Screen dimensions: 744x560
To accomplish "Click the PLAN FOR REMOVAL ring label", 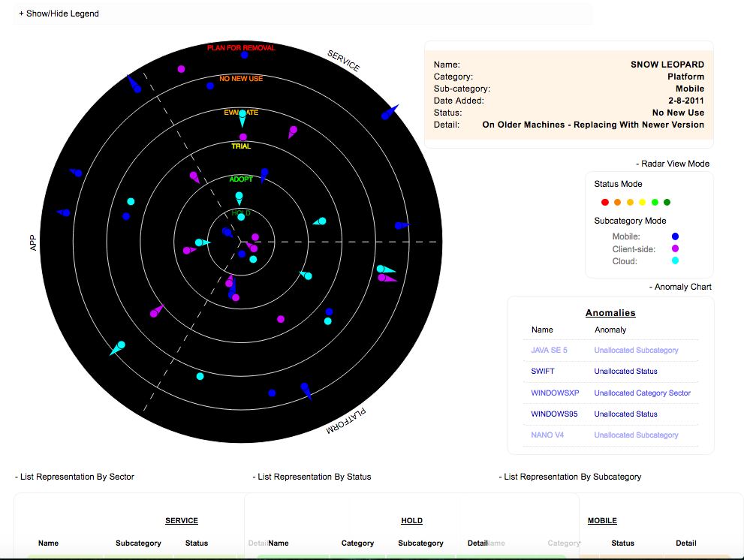I will click(x=241, y=48).
